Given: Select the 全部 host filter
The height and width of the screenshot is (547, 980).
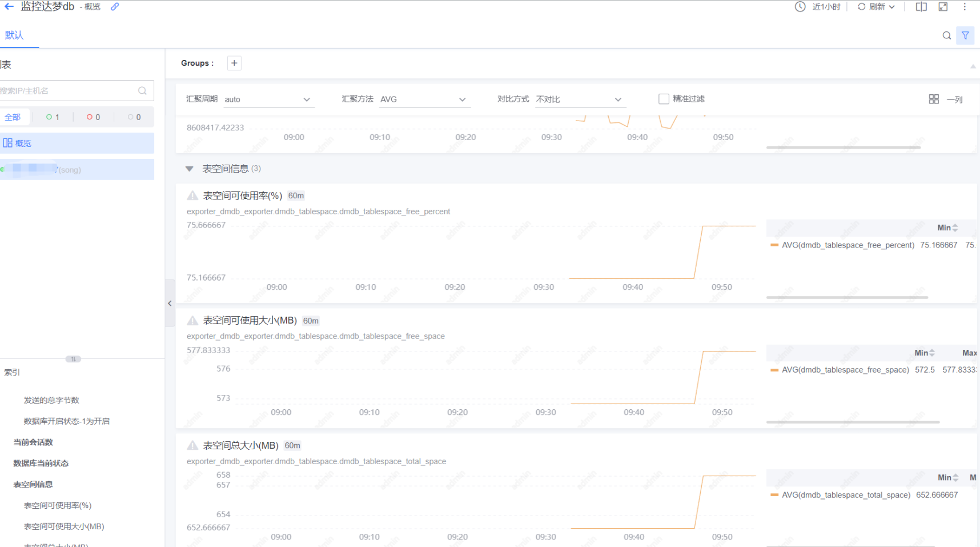Looking at the screenshot, I should pyautogui.click(x=13, y=117).
